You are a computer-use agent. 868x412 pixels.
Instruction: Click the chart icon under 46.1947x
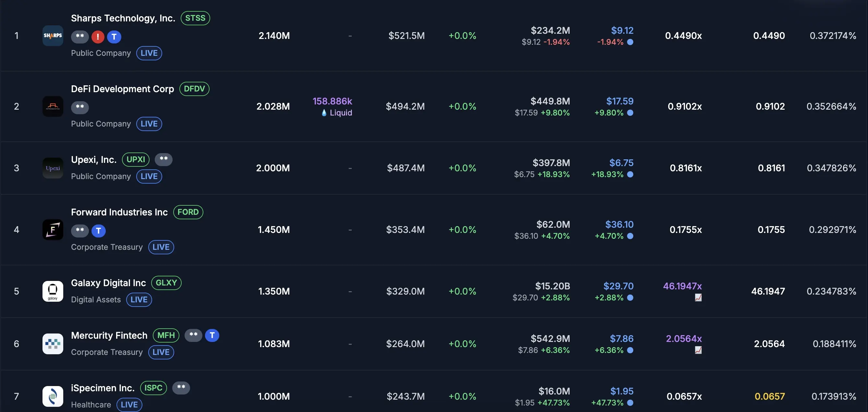coord(698,298)
